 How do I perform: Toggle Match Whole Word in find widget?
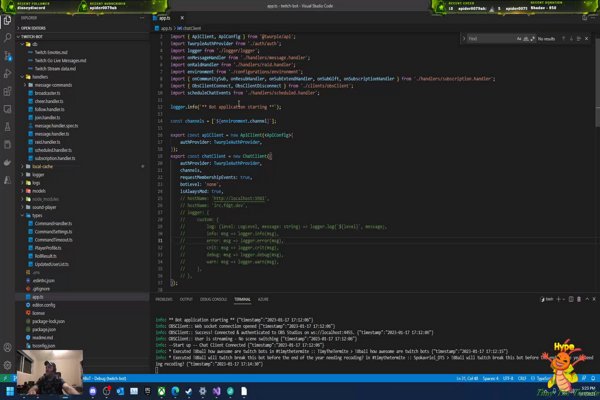(526, 39)
